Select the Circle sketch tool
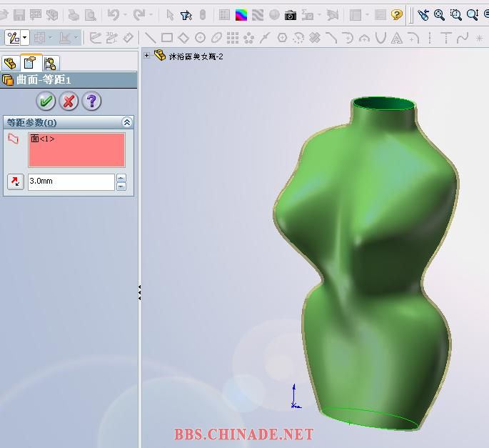 tap(200, 38)
